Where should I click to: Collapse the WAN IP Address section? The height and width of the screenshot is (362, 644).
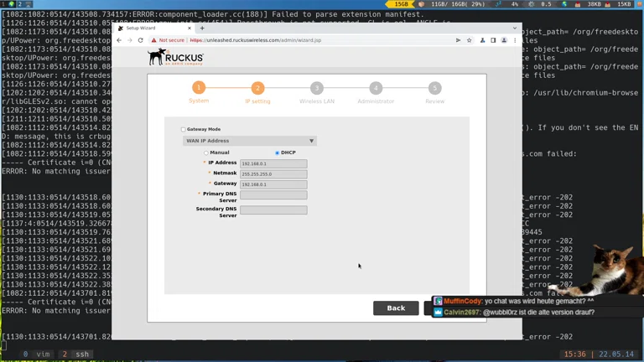point(311,141)
